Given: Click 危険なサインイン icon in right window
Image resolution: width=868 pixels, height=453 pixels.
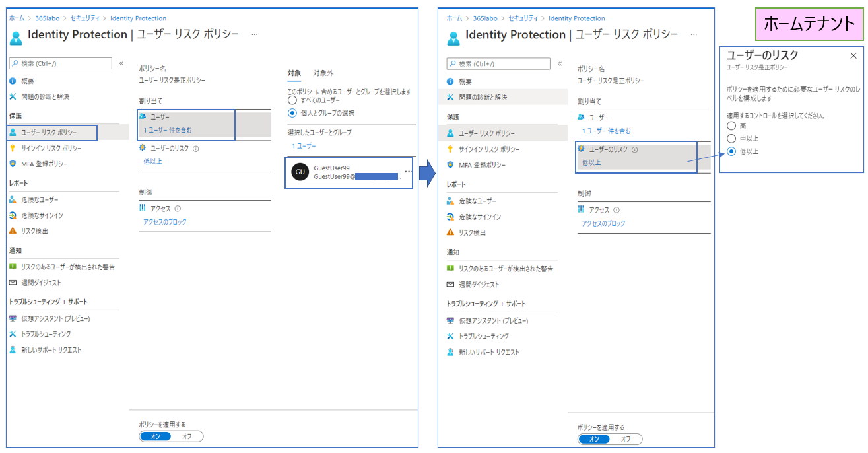Looking at the screenshot, I should [x=451, y=217].
